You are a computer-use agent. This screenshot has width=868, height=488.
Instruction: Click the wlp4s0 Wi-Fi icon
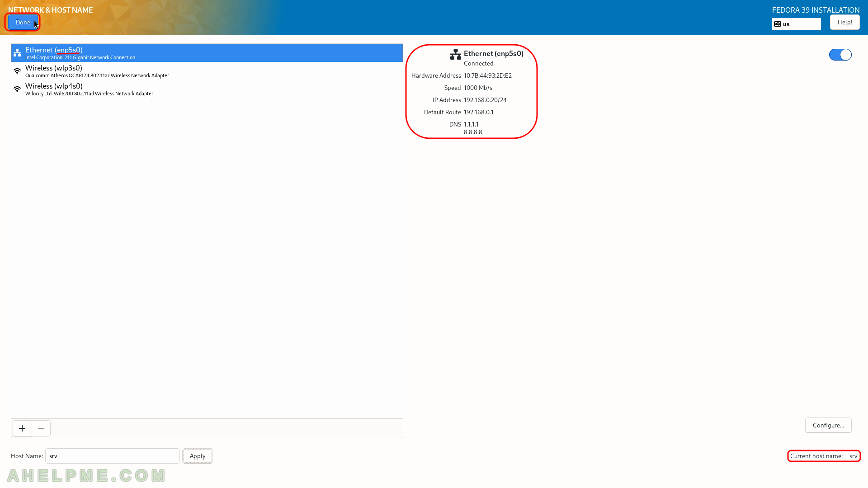17,89
